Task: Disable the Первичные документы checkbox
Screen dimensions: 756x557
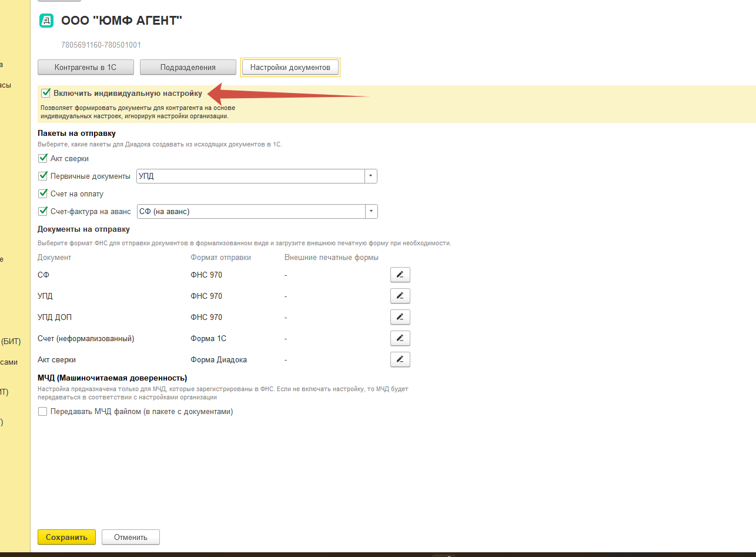Action: click(42, 176)
